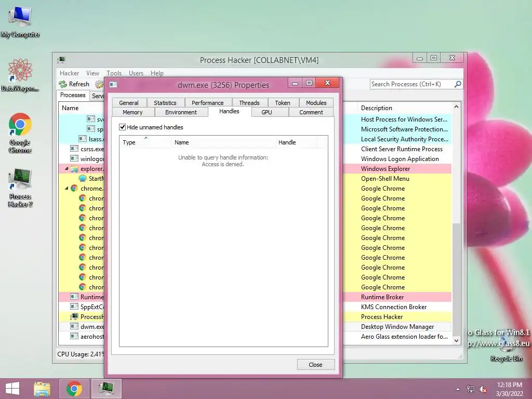Screen dimensions: 532x399
Task: Open Process Hacker 2 desktop shortcut
Action: pyautogui.click(x=20, y=187)
